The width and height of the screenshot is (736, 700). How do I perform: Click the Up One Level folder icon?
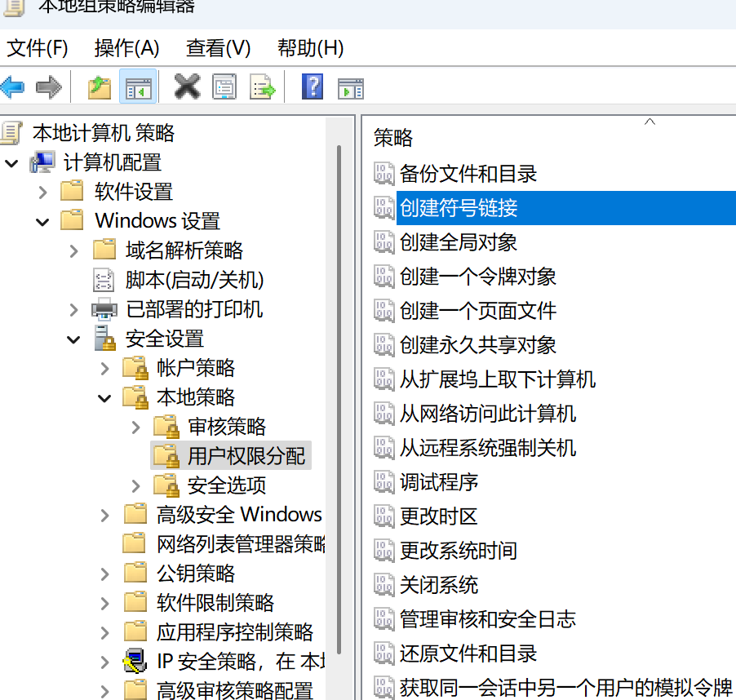coord(100,86)
